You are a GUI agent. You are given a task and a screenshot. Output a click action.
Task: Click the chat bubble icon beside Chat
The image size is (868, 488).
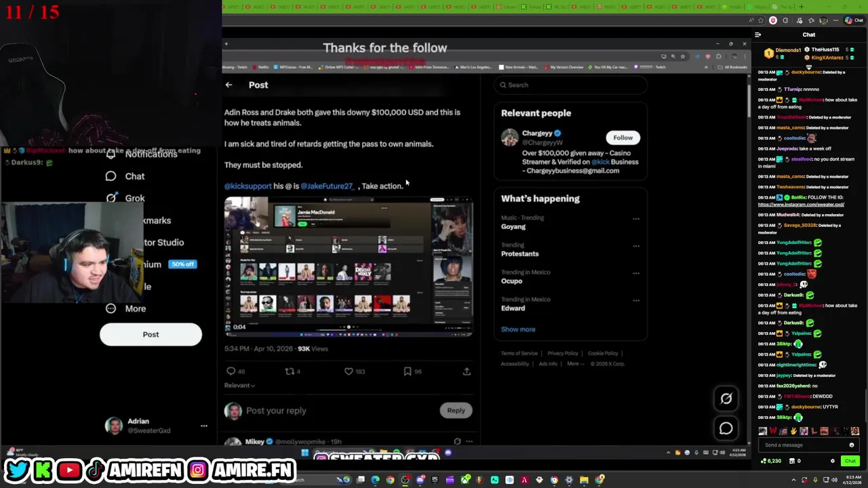[x=111, y=176]
